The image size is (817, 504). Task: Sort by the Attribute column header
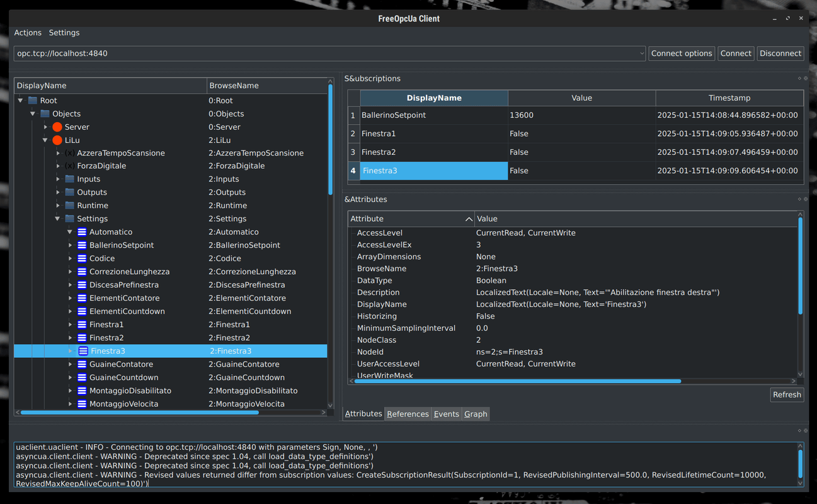411,219
